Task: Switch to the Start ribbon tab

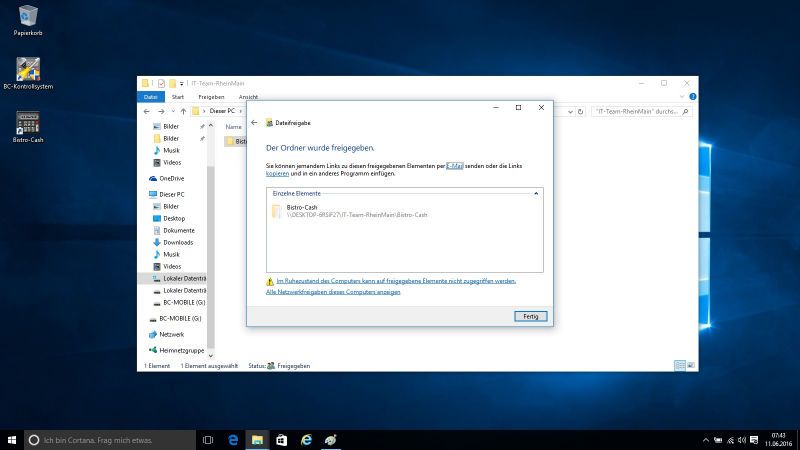Action: (x=178, y=97)
